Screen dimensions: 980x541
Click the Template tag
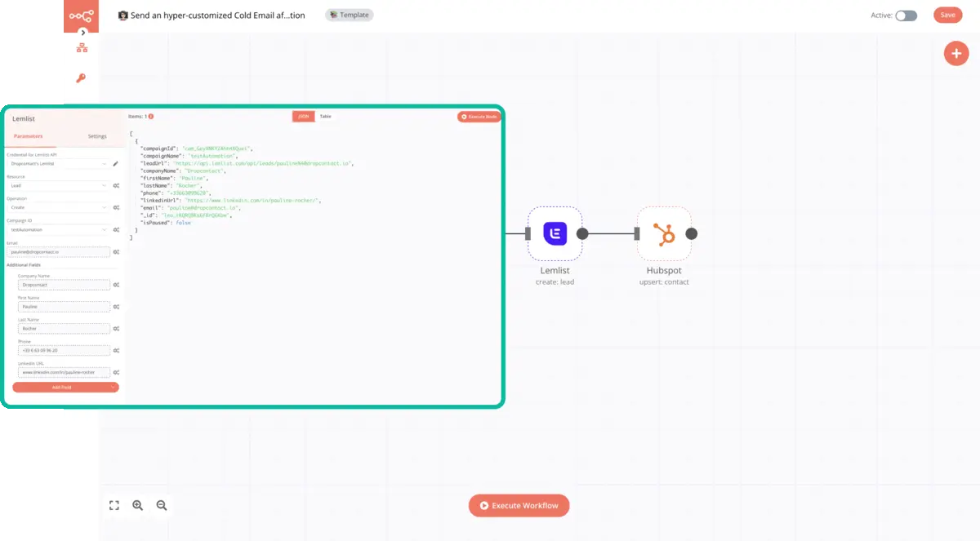[350, 15]
